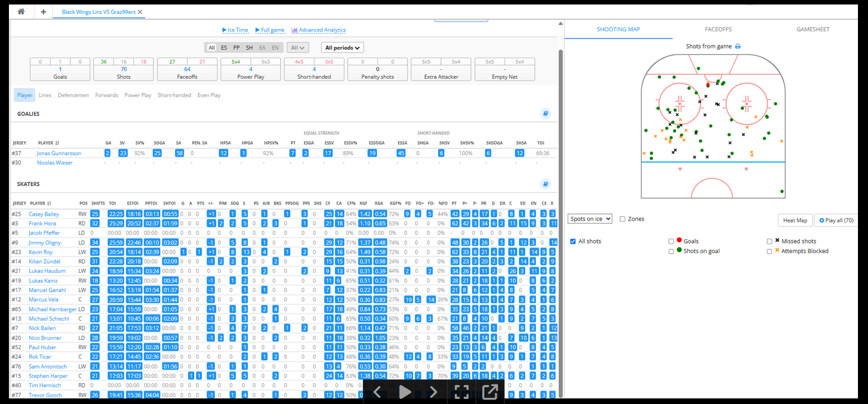Enable the Shots on goal checkbox
868x404 pixels.
(672, 251)
